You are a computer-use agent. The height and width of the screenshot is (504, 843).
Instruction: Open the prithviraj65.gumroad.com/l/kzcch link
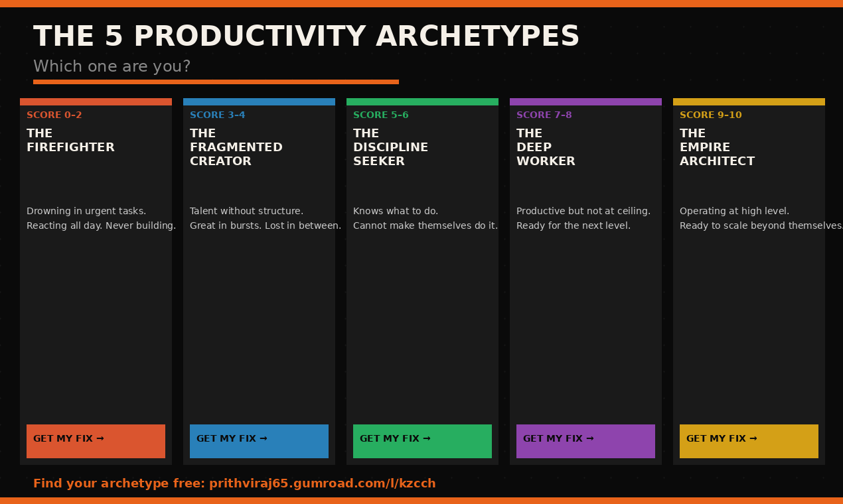(323, 483)
